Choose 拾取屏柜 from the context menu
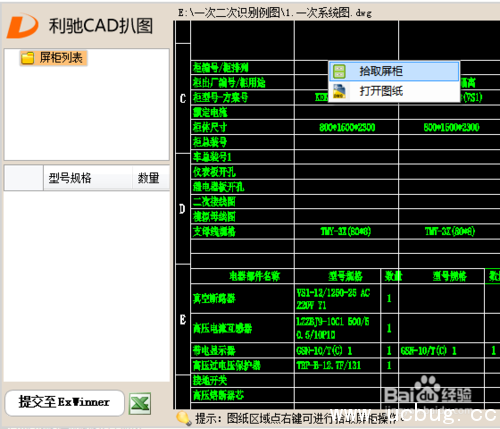The height and width of the screenshot is (429, 500). (394, 71)
